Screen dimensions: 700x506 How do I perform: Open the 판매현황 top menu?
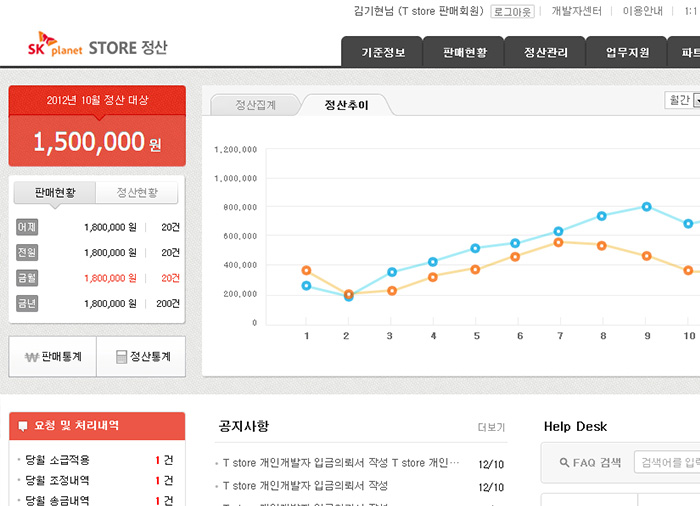click(x=464, y=52)
